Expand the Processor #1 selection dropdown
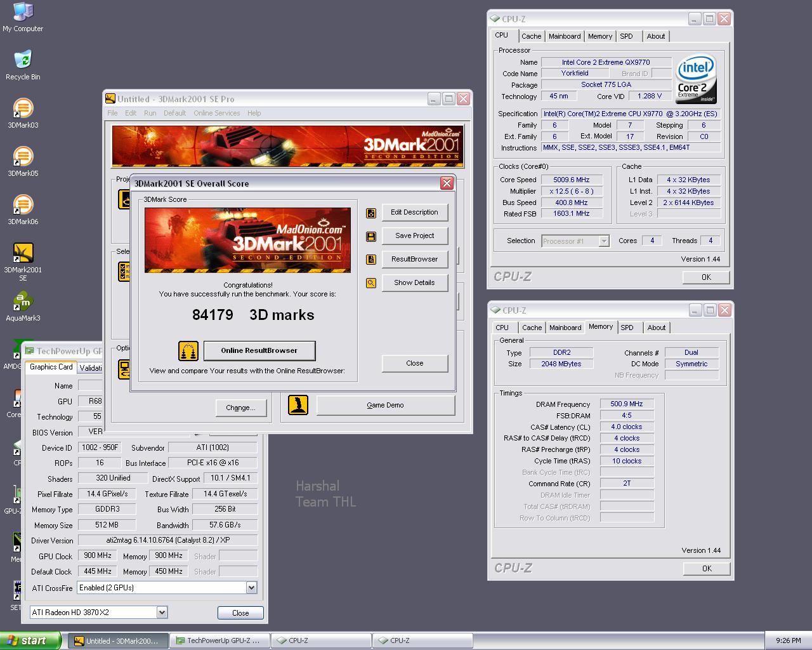Image resolution: width=812 pixels, height=650 pixels. pos(604,241)
